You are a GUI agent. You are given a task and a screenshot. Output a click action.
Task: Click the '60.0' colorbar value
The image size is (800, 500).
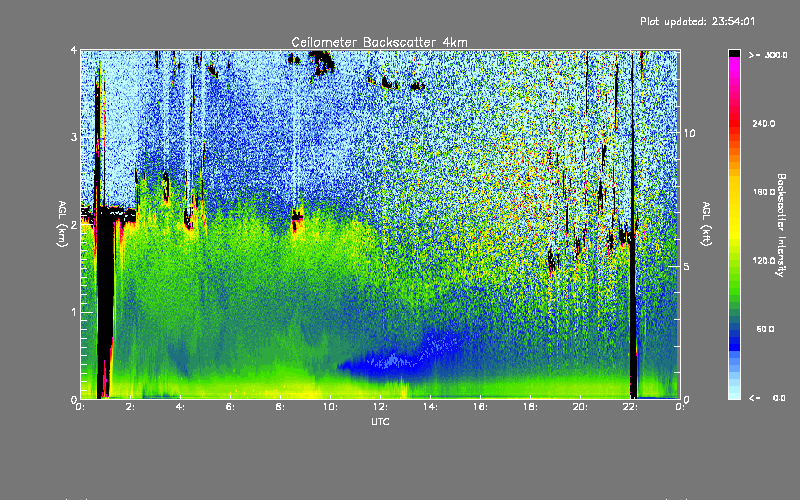765,330
